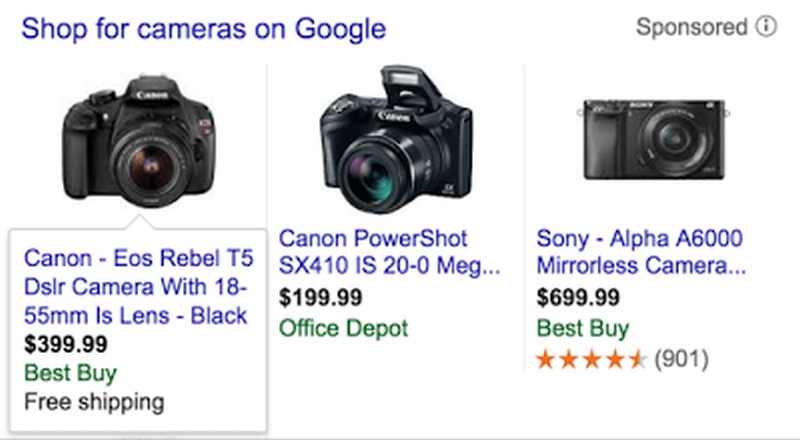Click the Sponsored label text

pos(691,27)
